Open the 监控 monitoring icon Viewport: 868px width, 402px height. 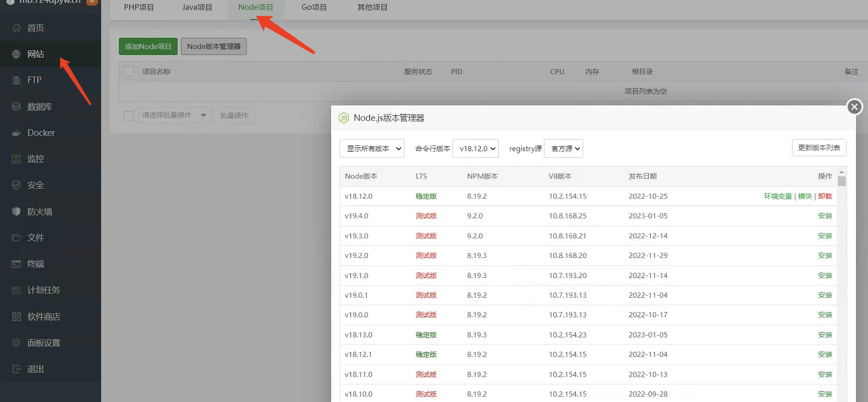[x=16, y=159]
